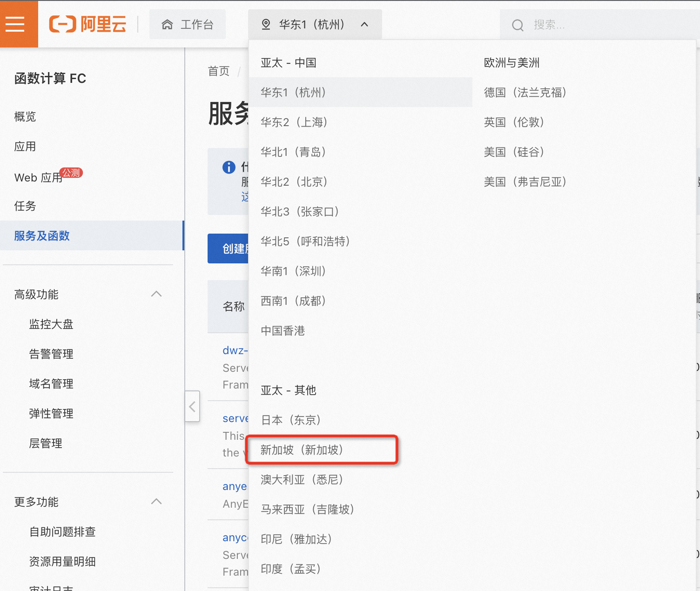Click the Alibaba Cloud logo
This screenshot has width=700, height=591.
[x=88, y=24]
